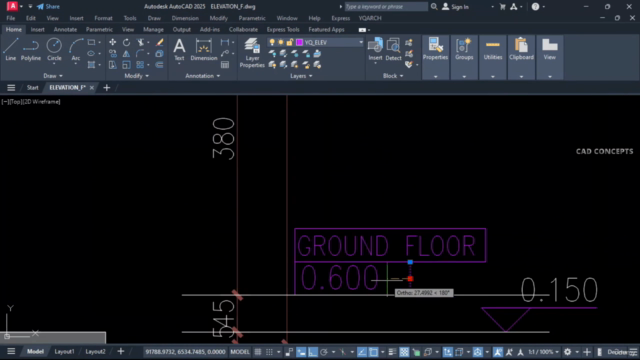This screenshot has width=640, height=360.
Task: Choose the Move tool in Modify panel
Action: [x=113, y=42]
